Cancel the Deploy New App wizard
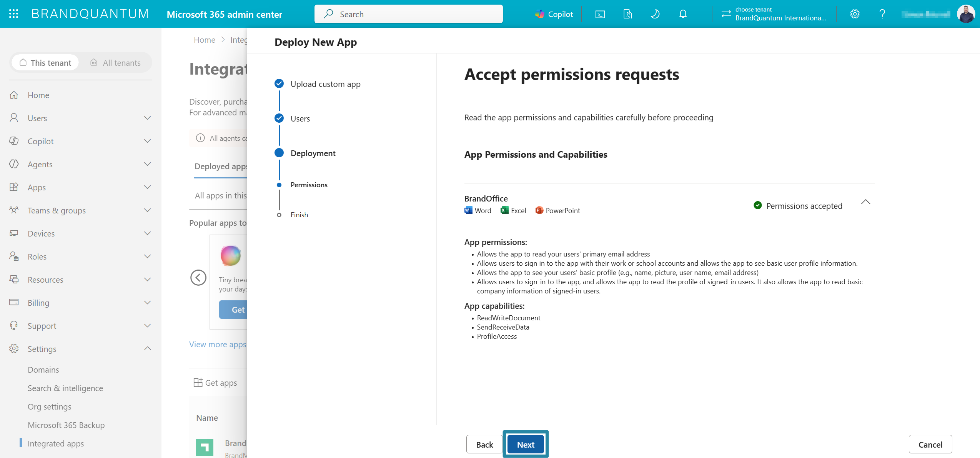The height and width of the screenshot is (458, 980). (930, 445)
